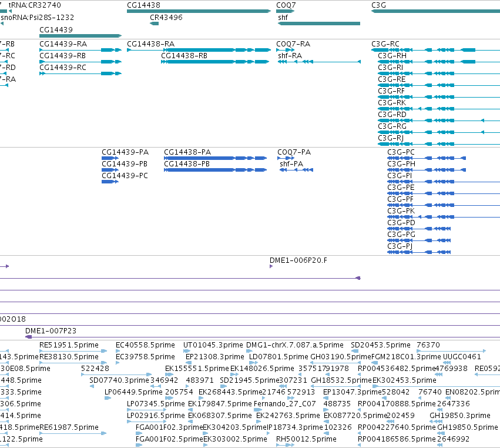Select transcript CG14439-RA label
Image resolution: width=500 pixels, height=448 pixels.
[x=63, y=44]
